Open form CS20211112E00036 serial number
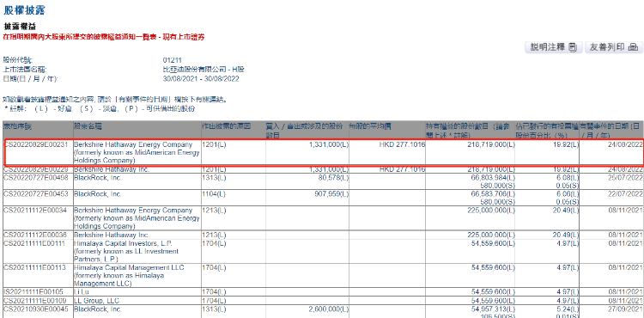The height and width of the screenshot is (318, 644). 35,235
